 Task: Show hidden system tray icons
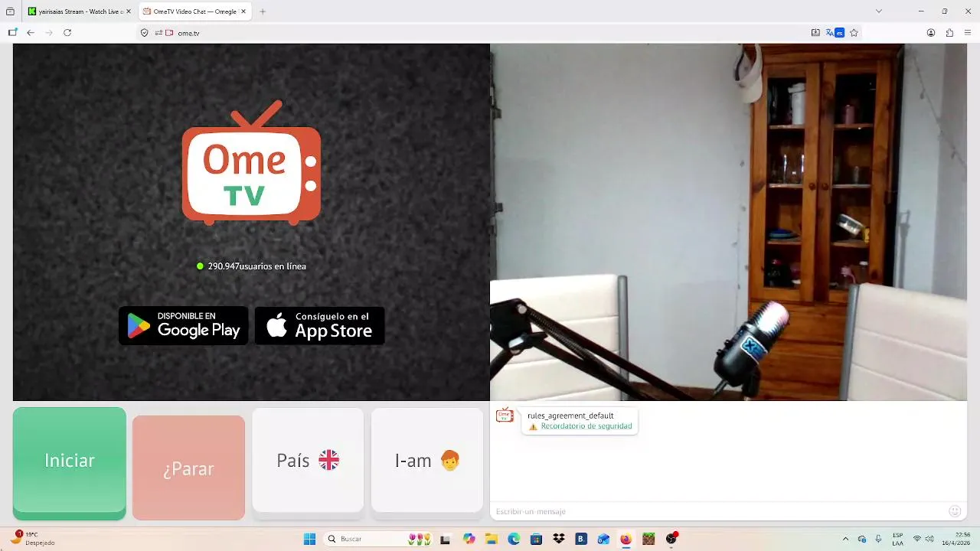tap(845, 539)
